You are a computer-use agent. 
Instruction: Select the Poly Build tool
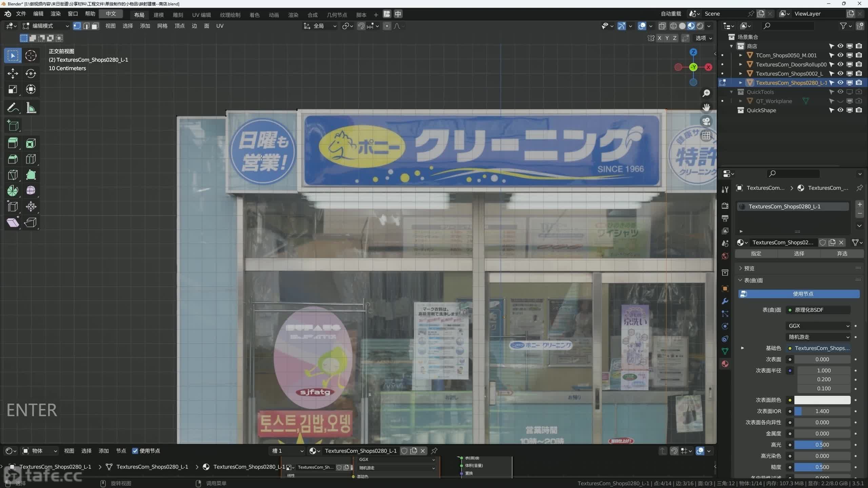[31, 175]
